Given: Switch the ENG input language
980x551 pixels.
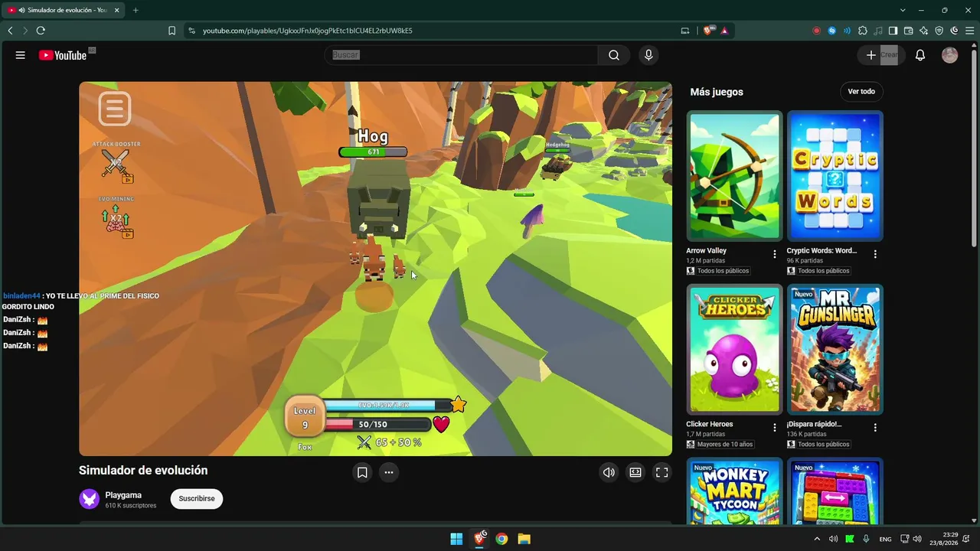Looking at the screenshot, I should pos(885,539).
